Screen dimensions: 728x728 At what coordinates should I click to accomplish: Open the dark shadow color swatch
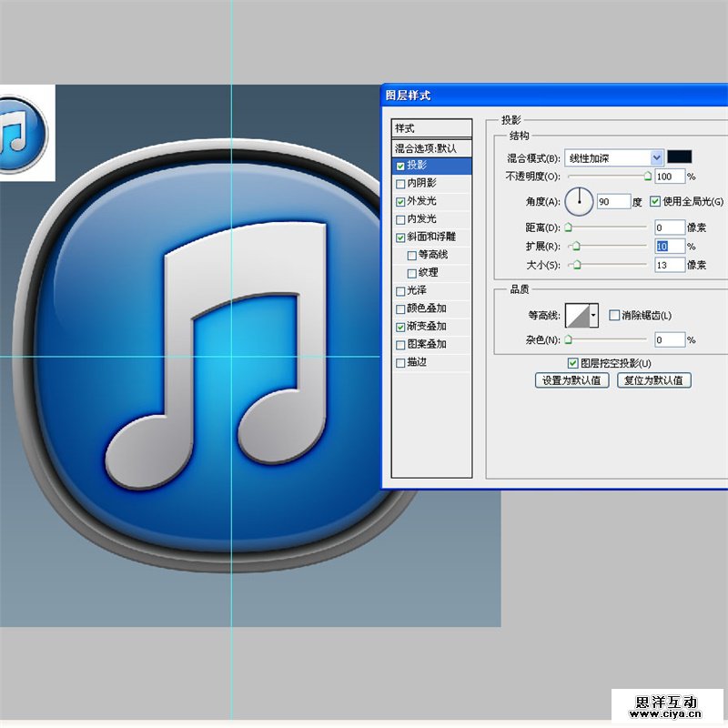680,157
